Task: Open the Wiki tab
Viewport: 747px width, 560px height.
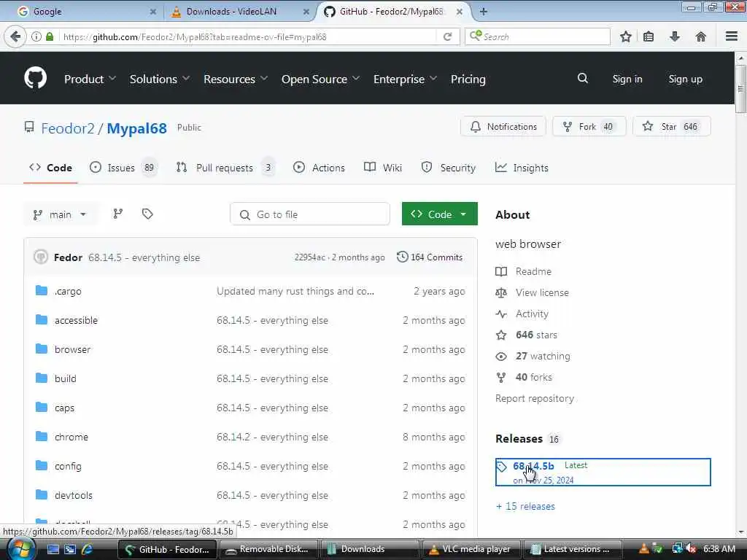Action: point(383,168)
